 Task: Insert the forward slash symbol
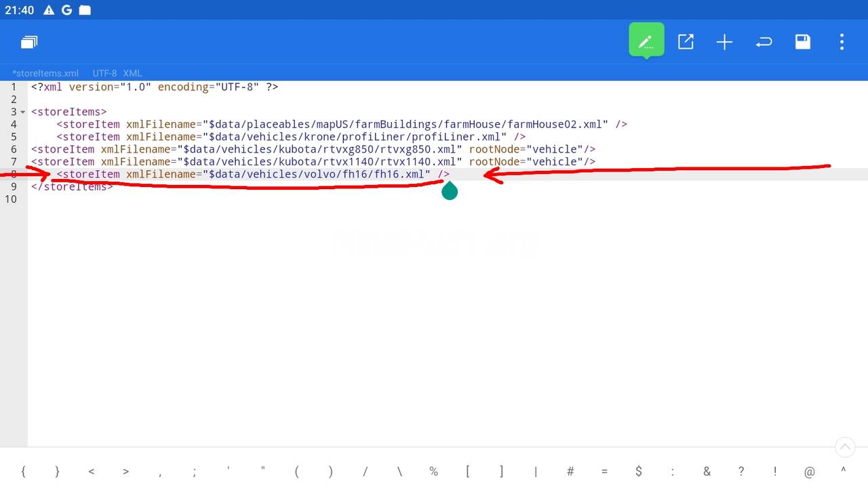coord(365,472)
